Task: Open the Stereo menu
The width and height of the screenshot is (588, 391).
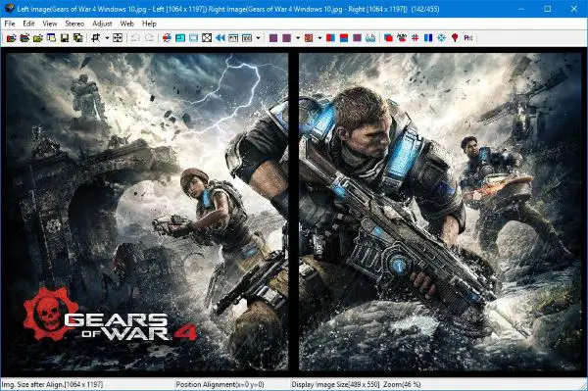Action: pos(74,24)
